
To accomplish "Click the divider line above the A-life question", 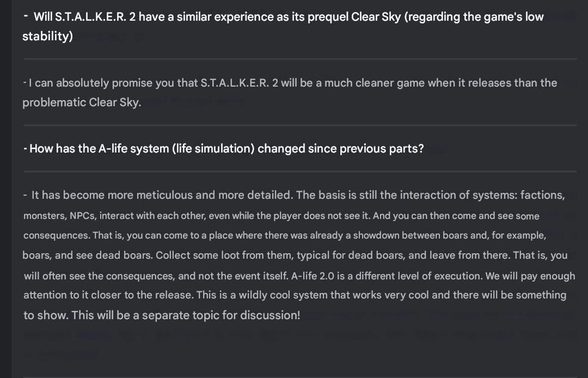I will point(300,125).
